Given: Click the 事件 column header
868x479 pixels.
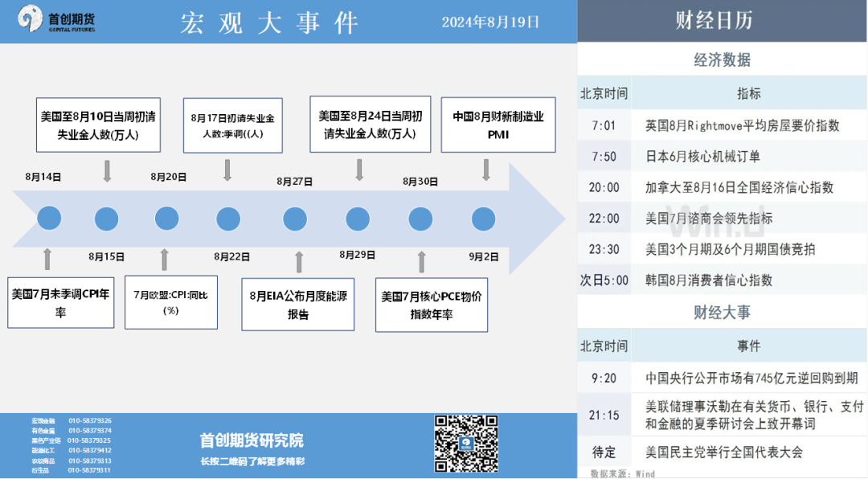Looking at the screenshot, I should click(749, 346).
